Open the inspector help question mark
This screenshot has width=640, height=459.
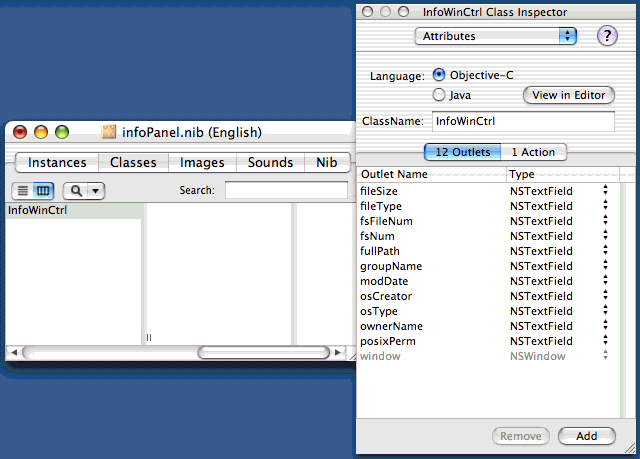click(x=607, y=36)
